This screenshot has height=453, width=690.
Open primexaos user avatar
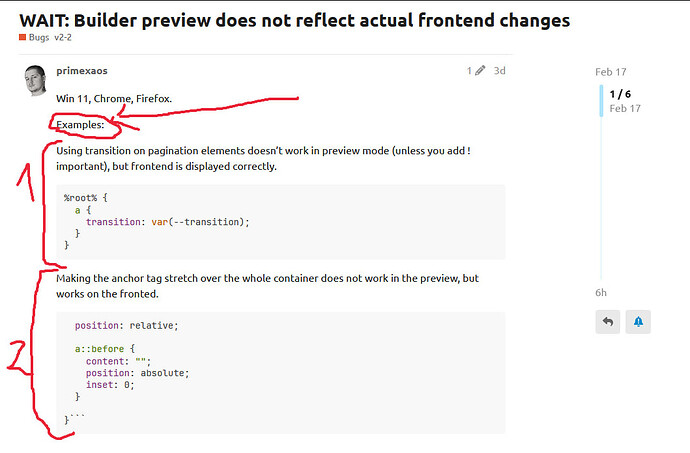click(x=35, y=80)
